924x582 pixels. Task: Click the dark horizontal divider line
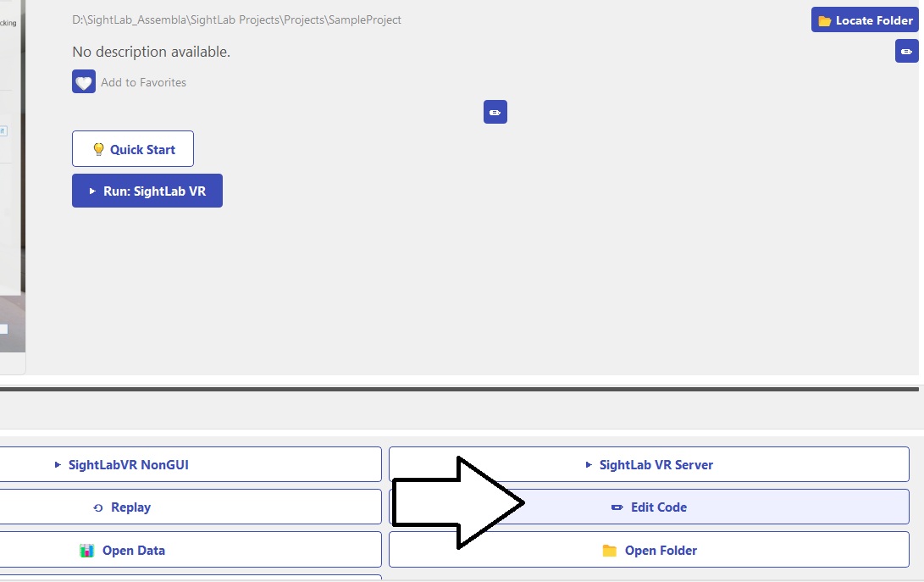coord(462,389)
